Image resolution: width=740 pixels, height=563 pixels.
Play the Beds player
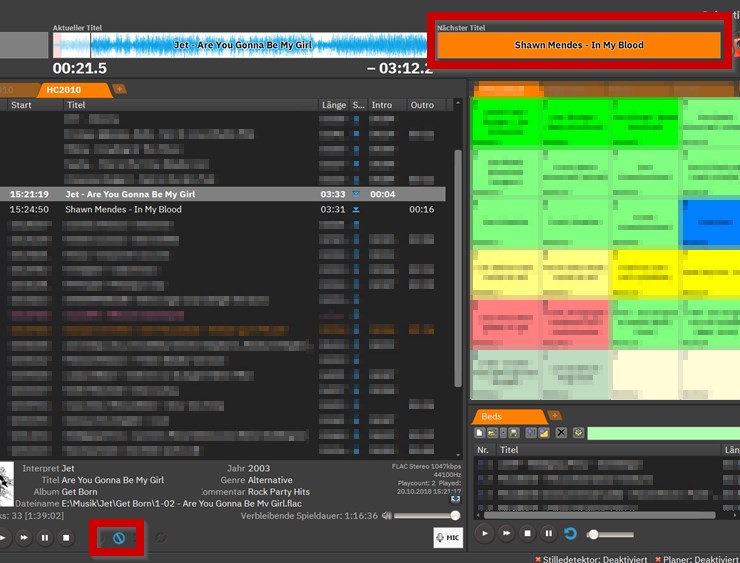click(485, 534)
